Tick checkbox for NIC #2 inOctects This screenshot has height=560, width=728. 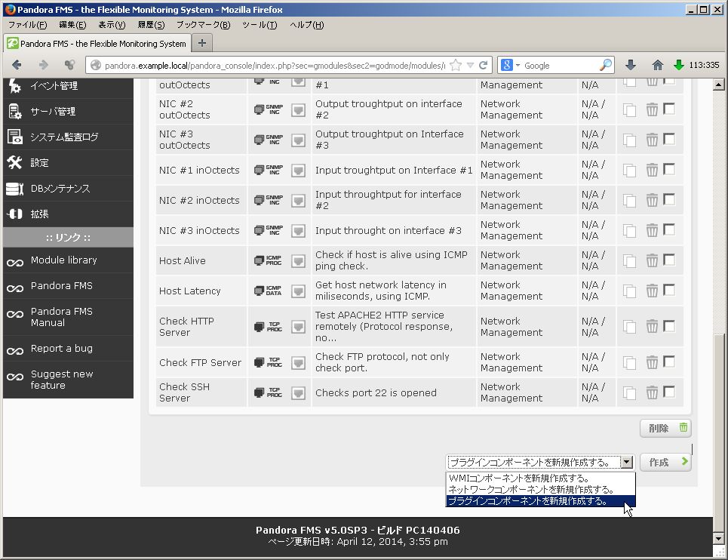(669, 200)
